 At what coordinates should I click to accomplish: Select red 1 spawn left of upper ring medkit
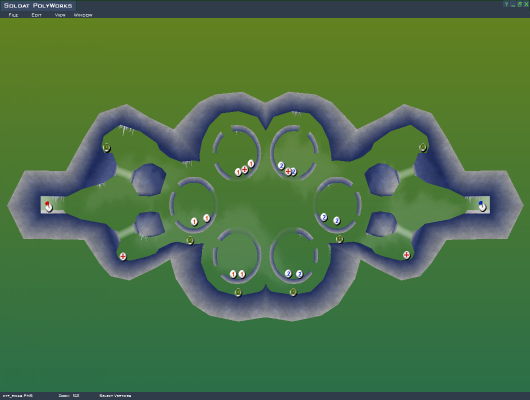point(238,172)
